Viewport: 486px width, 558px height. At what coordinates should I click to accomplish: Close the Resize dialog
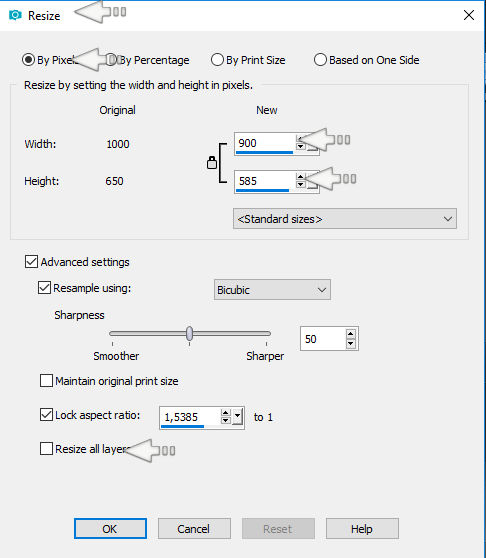(469, 15)
